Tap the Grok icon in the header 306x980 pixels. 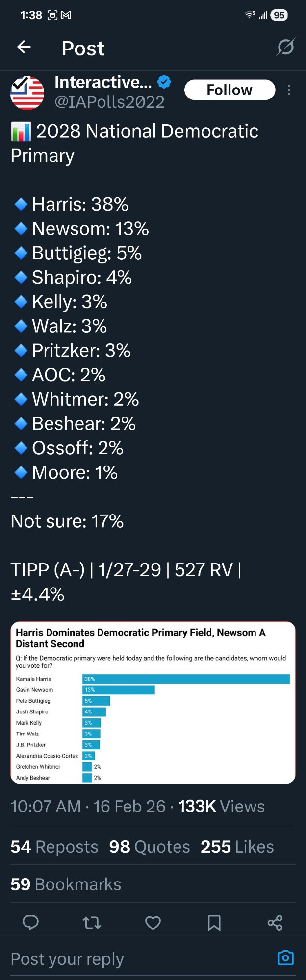pos(285,48)
